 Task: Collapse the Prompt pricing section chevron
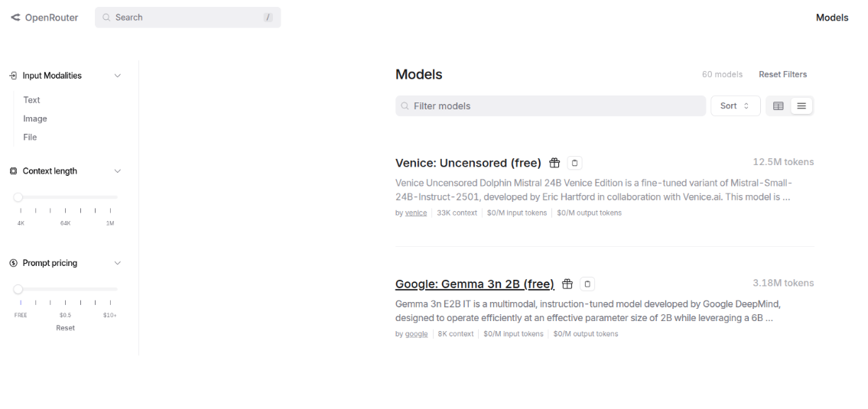(x=117, y=263)
